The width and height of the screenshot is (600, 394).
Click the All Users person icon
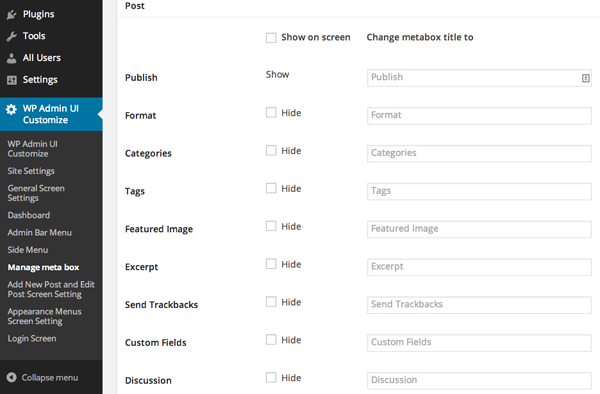[x=11, y=58]
